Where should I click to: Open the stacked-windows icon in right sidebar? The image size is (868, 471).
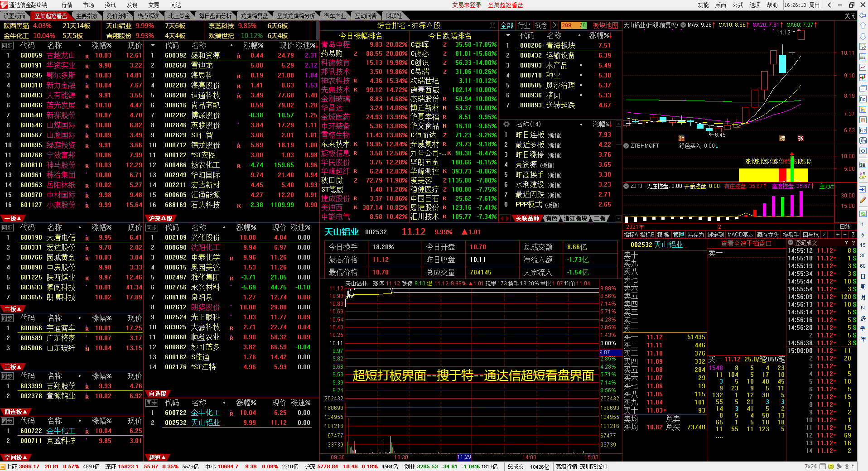[x=863, y=88]
